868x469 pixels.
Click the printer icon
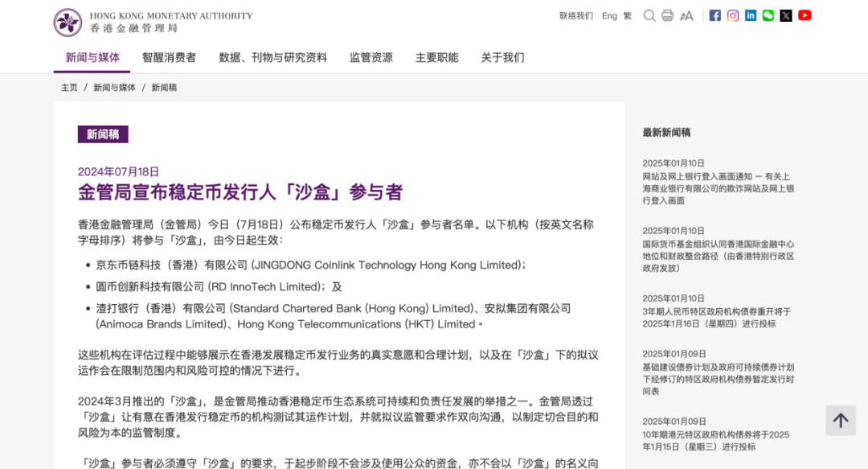[x=667, y=15]
